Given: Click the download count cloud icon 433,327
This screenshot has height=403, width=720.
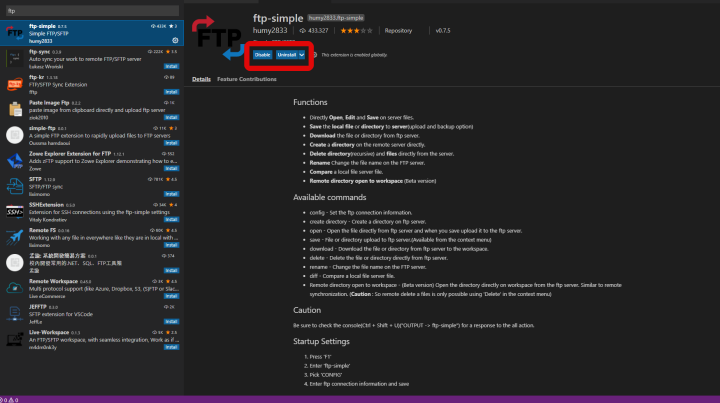Looking at the screenshot, I should [303, 31].
